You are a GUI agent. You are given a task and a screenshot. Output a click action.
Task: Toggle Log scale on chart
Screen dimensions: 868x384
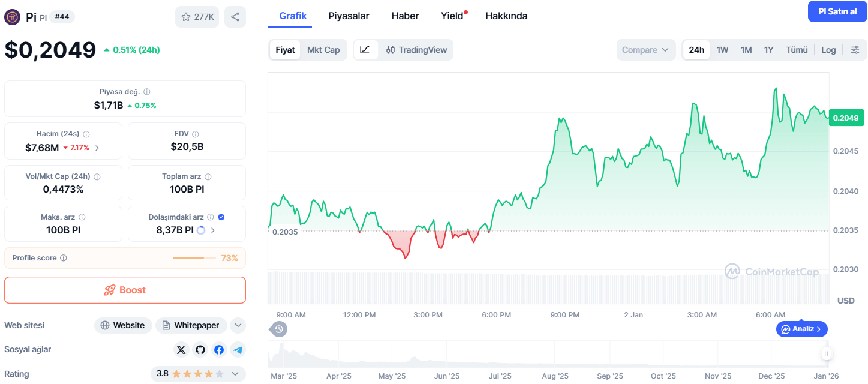pos(828,50)
